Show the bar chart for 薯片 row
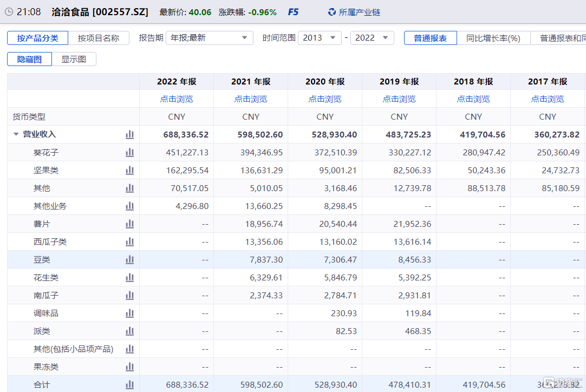586x392 pixels. click(129, 224)
